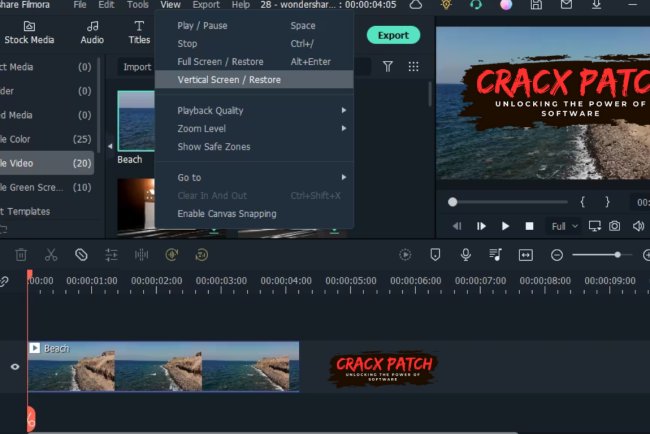Viewport: 650px width, 434px height.
Task: Switch media library grid view icon
Action: pyautogui.click(x=413, y=66)
